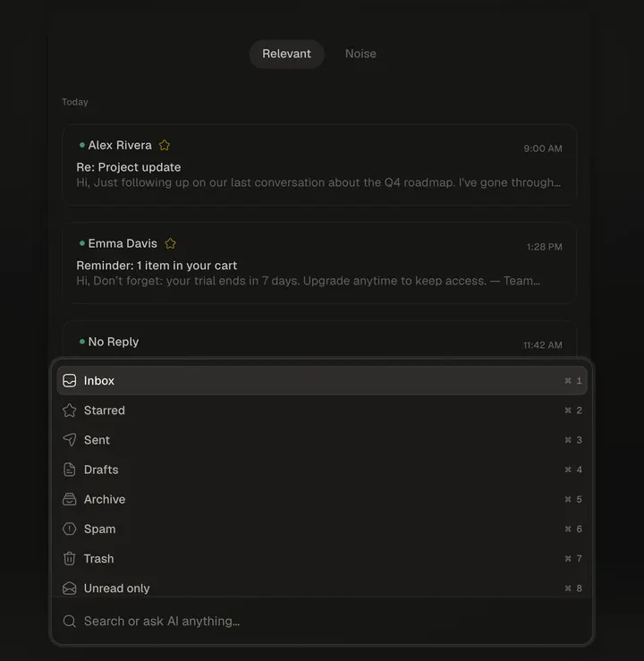Click the 11:42 AM timestamp

(x=543, y=345)
